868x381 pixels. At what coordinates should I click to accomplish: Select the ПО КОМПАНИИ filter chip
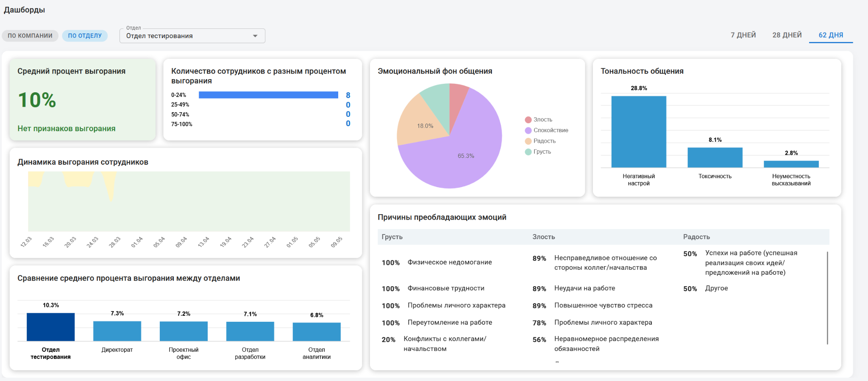coord(30,36)
